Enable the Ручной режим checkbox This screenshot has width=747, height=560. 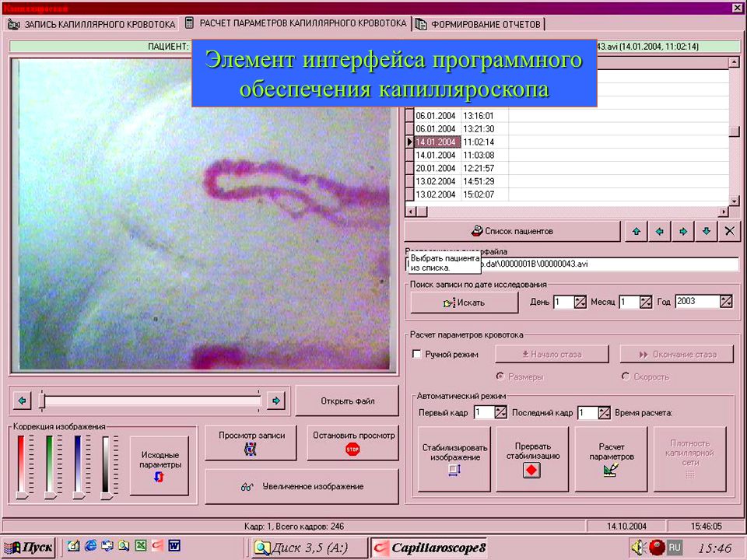417,355
